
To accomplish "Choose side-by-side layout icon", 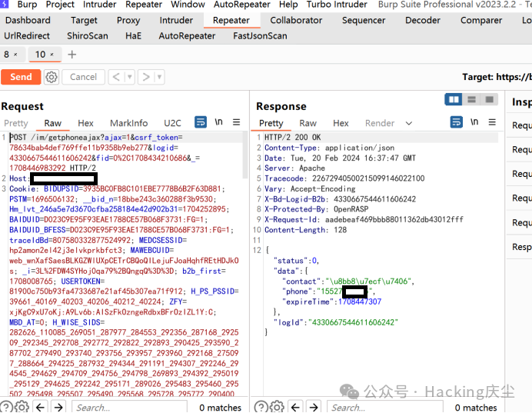I will (x=454, y=99).
